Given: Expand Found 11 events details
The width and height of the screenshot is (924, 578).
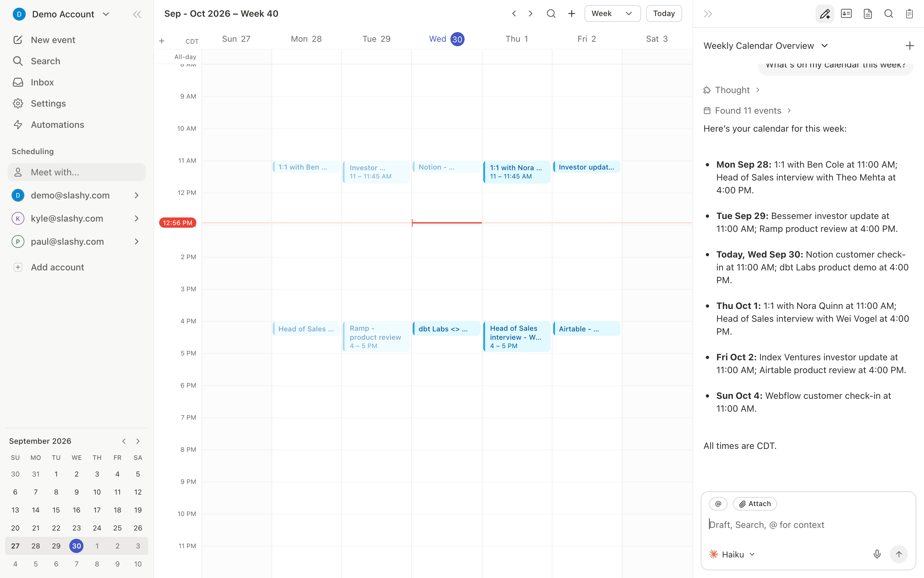Looking at the screenshot, I should point(748,111).
